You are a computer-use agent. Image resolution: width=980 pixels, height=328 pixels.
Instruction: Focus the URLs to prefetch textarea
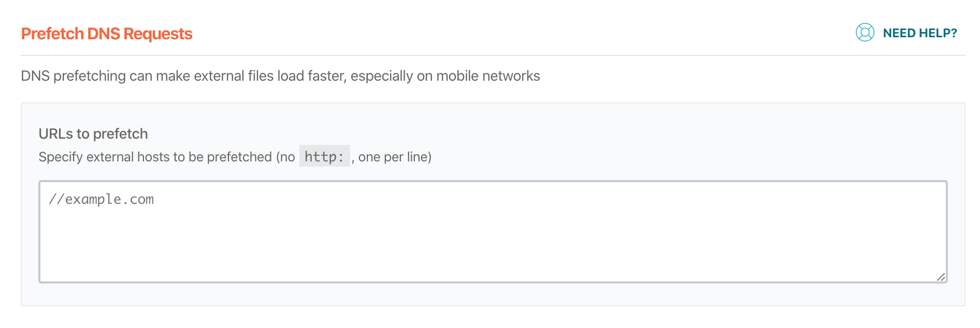pyautogui.click(x=492, y=238)
